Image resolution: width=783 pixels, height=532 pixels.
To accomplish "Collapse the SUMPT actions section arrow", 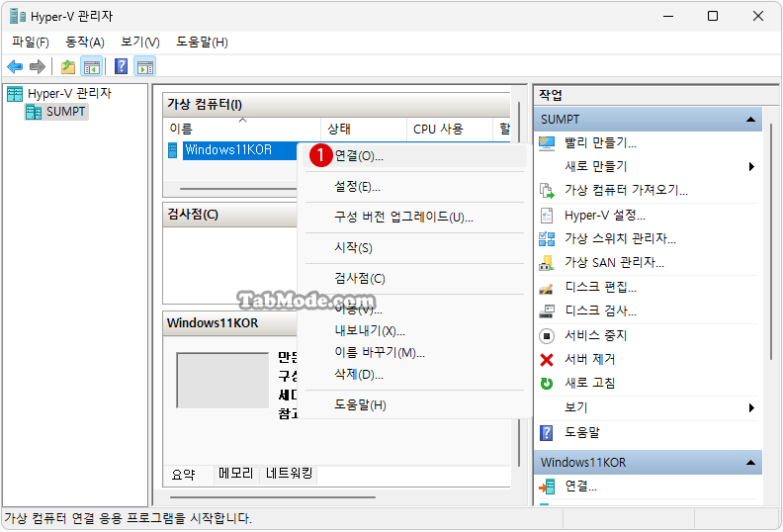I will [x=750, y=120].
